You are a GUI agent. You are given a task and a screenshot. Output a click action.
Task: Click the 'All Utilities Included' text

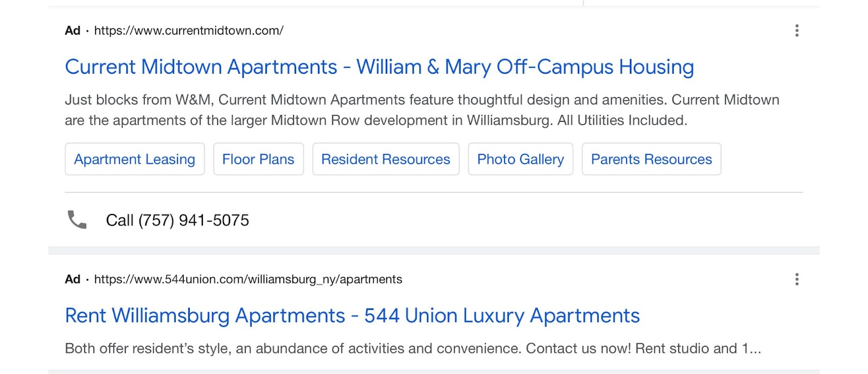point(622,120)
